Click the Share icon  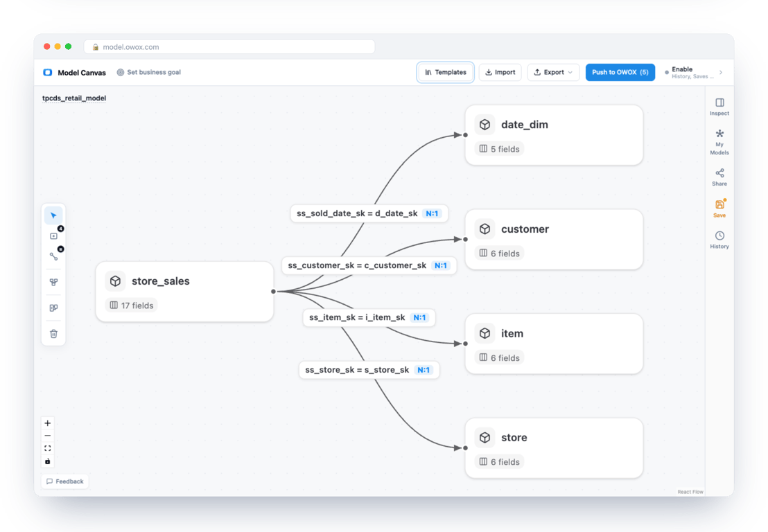(x=719, y=177)
